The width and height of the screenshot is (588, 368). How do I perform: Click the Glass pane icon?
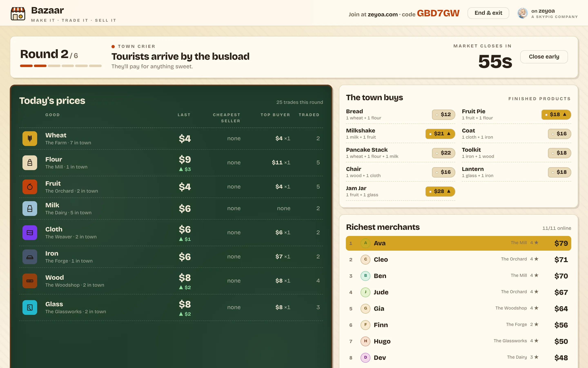point(30,307)
